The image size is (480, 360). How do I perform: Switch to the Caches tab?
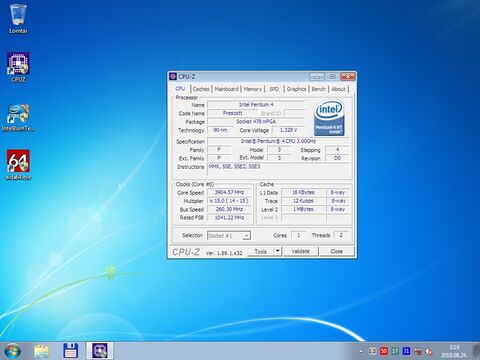point(201,89)
